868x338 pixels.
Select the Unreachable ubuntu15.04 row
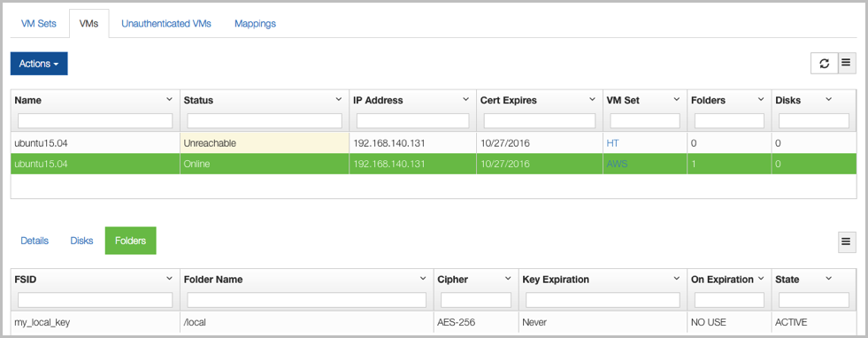(x=434, y=143)
